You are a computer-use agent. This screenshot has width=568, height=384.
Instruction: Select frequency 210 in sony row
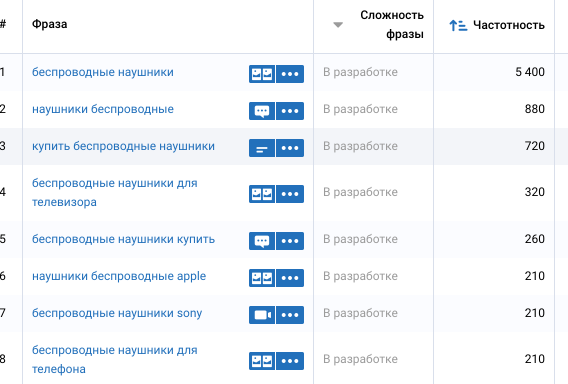click(x=535, y=313)
